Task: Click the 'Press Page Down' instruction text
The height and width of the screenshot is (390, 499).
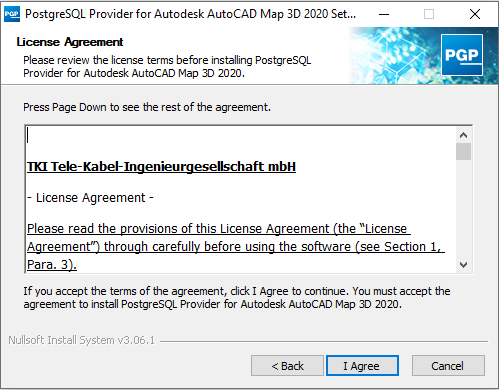Action: coord(147,107)
